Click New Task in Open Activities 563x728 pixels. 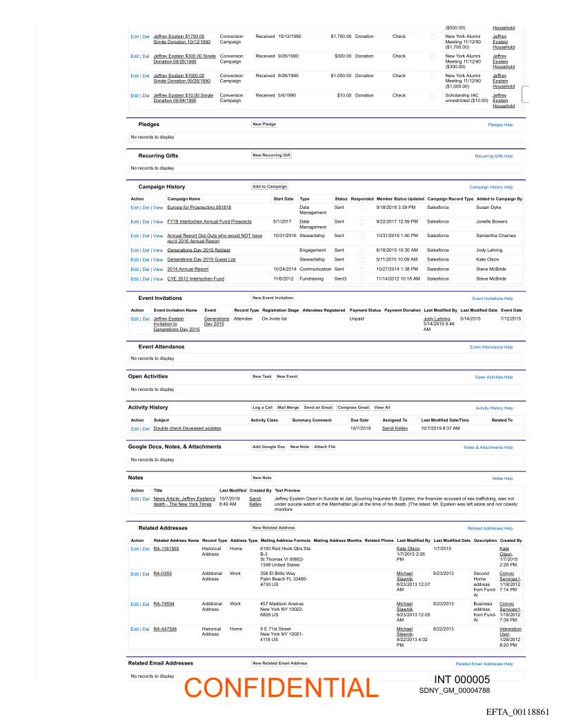[262, 376]
